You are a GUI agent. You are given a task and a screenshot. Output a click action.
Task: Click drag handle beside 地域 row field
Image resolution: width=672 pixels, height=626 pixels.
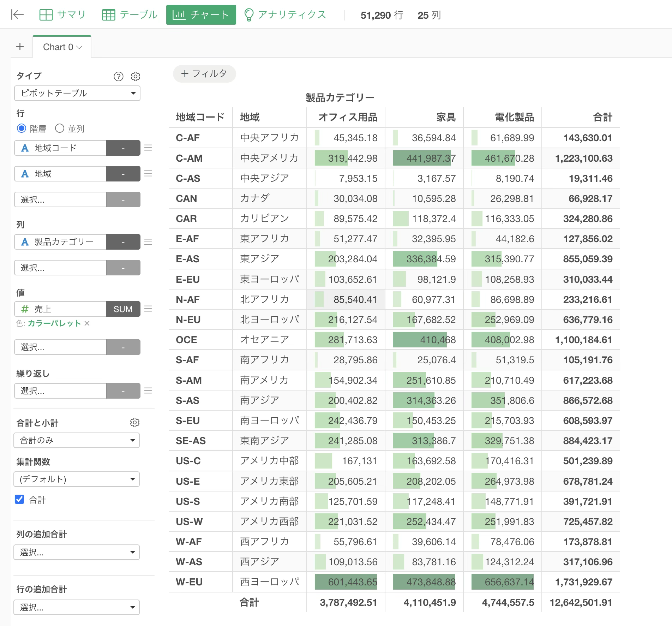[148, 174]
